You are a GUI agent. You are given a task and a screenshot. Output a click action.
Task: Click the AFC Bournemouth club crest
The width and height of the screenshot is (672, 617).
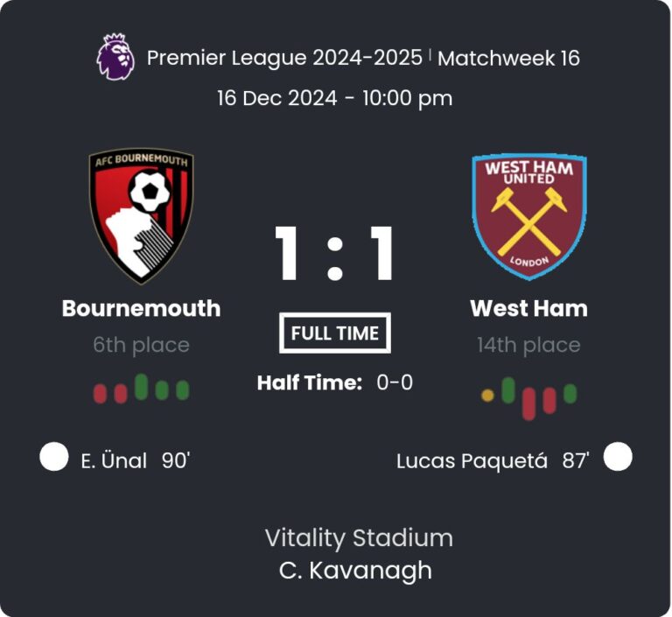click(x=141, y=216)
